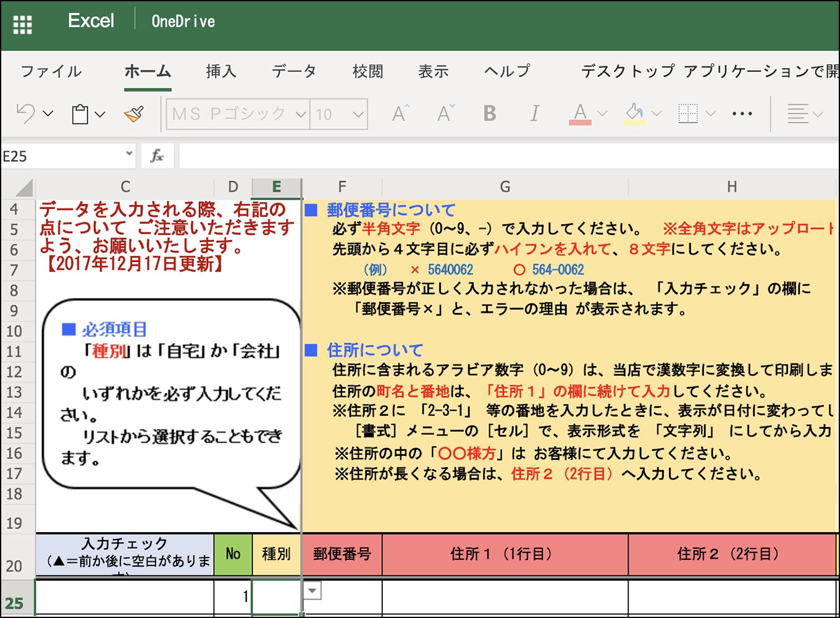840x618 pixels.
Task: Click cell D25 containing 1
Action: [233, 598]
